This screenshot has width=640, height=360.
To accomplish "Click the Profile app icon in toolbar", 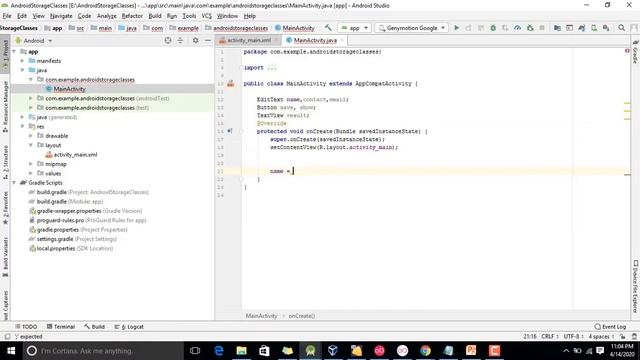I will coord(518,28).
